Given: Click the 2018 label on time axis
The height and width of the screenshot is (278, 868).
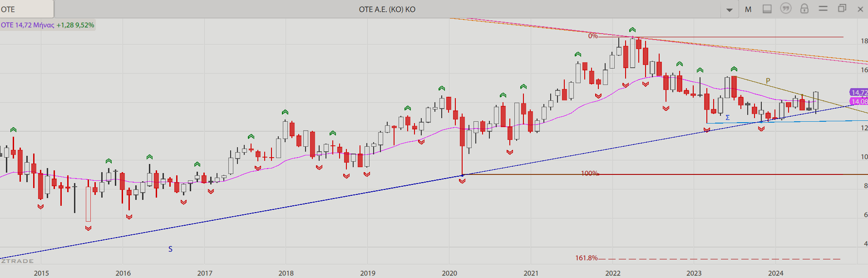Looking at the screenshot, I should (286, 273).
